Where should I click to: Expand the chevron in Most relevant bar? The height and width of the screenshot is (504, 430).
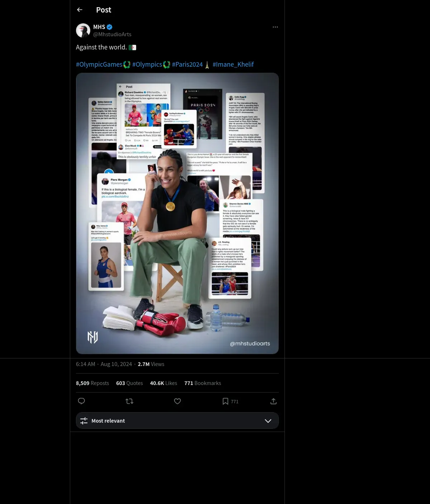pos(268,421)
